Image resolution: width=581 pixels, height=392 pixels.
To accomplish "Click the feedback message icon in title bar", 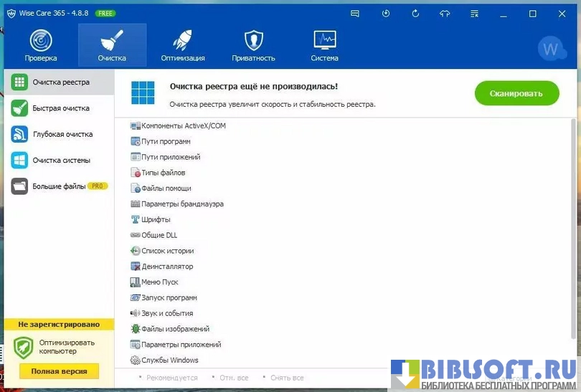I will pyautogui.click(x=355, y=14).
